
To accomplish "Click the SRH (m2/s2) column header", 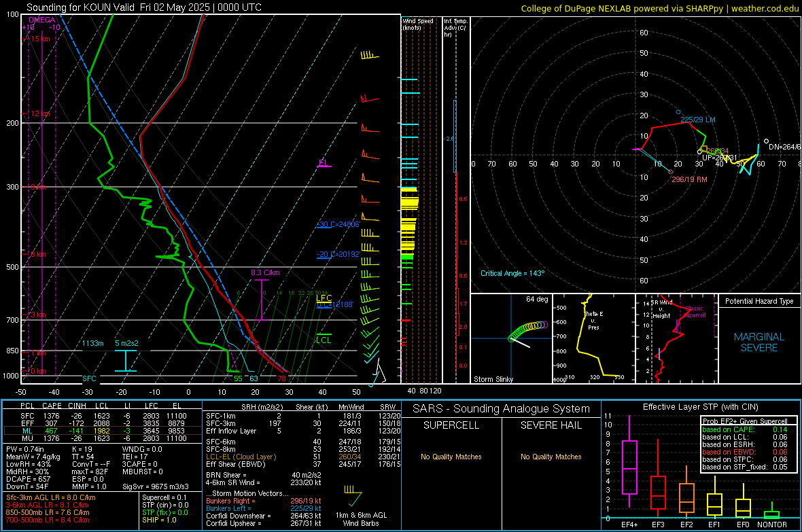I will (262, 407).
